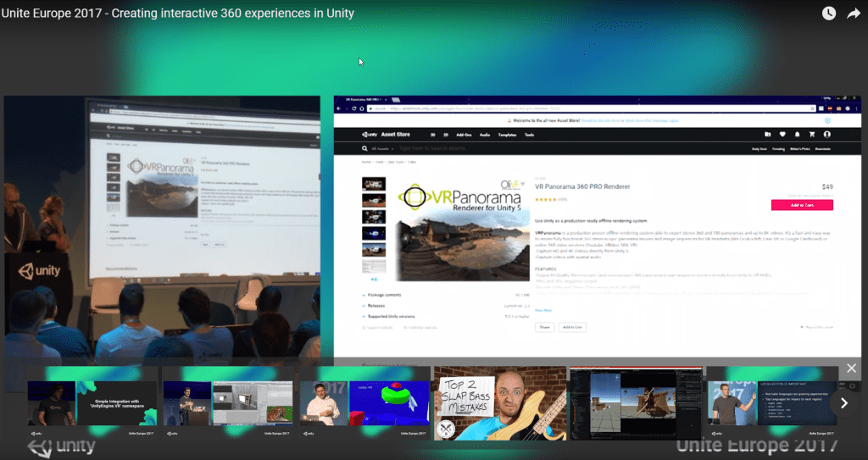Screen dimensions: 868x460
Task: Click the Unity Asset Store logo
Action: (x=381, y=134)
